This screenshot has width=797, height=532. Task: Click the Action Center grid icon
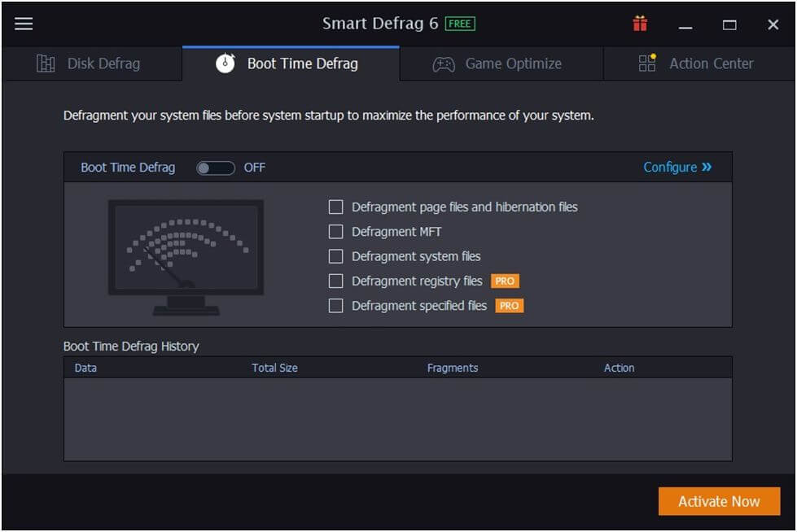[x=647, y=63]
